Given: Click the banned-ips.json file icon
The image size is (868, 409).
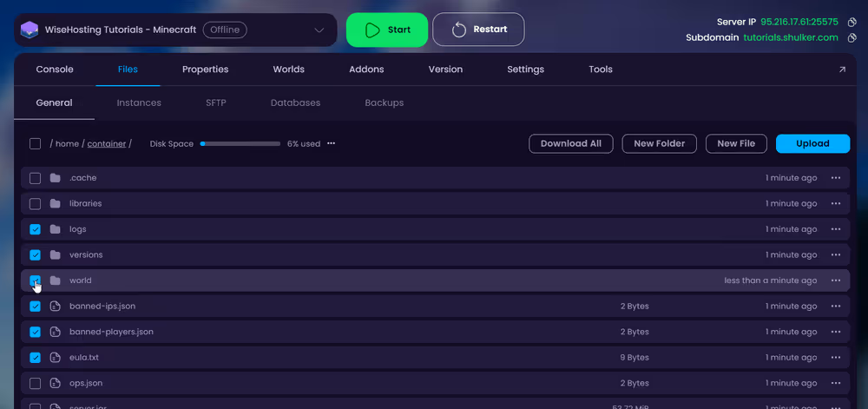Looking at the screenshot, I should [x=56, y=307].
